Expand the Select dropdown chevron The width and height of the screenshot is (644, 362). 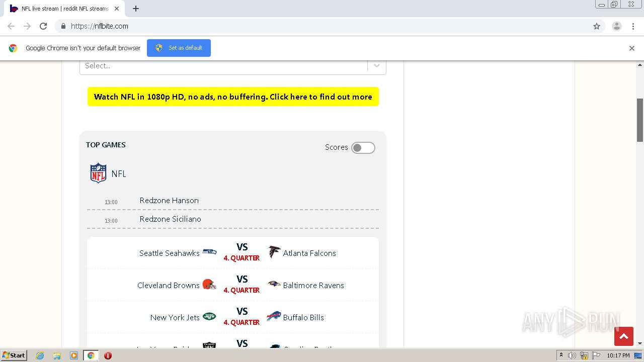click(377, 66)
